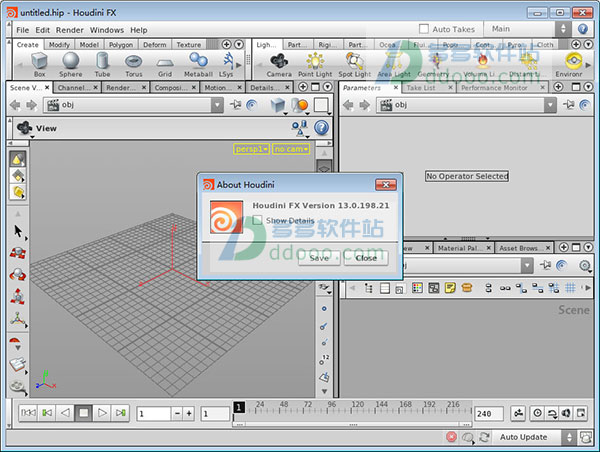
Task: Jump to the first frame
Action: (x=28, y=413)
